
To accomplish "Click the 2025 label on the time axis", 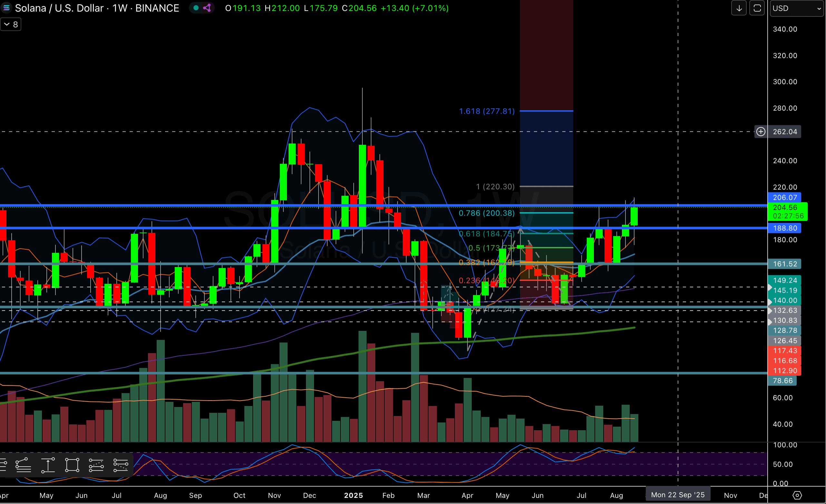I will pyautogui.click(x=353, y=495).
